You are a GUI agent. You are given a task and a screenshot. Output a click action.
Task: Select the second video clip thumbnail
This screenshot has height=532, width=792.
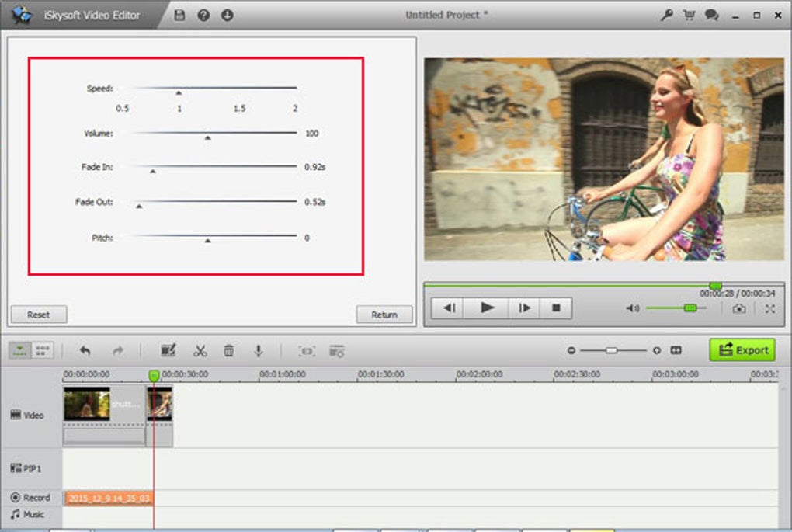(x=160, y=404)
